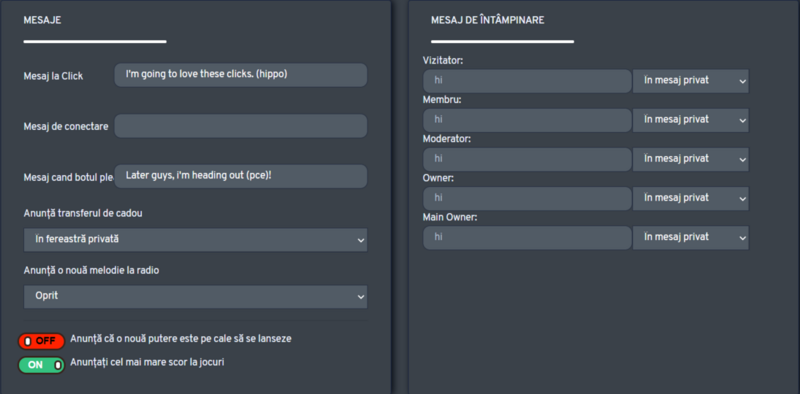Click the Moderator greeting input field

[527, 159]
